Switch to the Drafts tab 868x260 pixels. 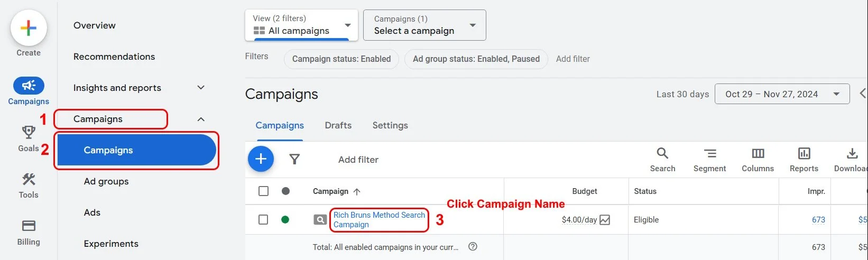[338, 125]
